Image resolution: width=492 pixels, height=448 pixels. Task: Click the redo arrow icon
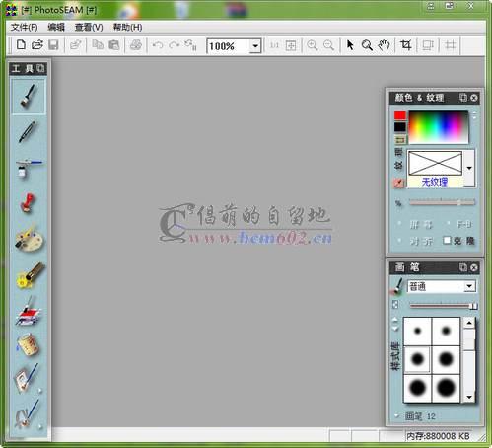[x=174, y=45]
